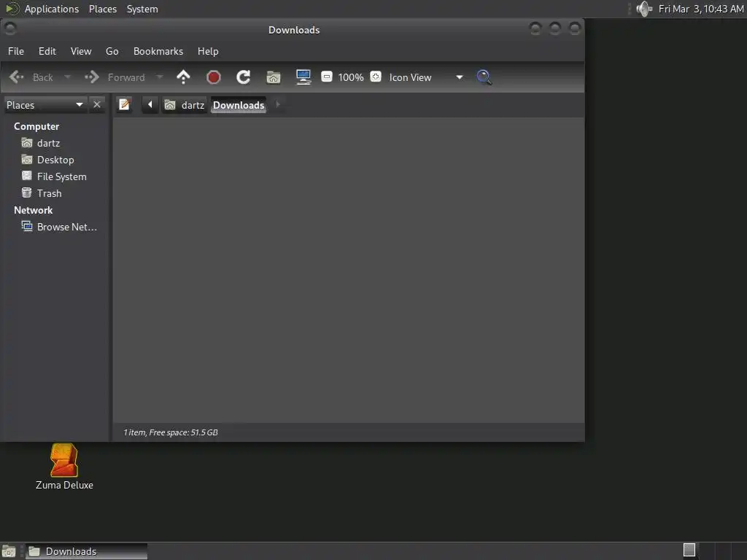This screenshot has width=747, height=560.
Task: Open the clock showing Fri Mar 3
Action: pos(701,9)
